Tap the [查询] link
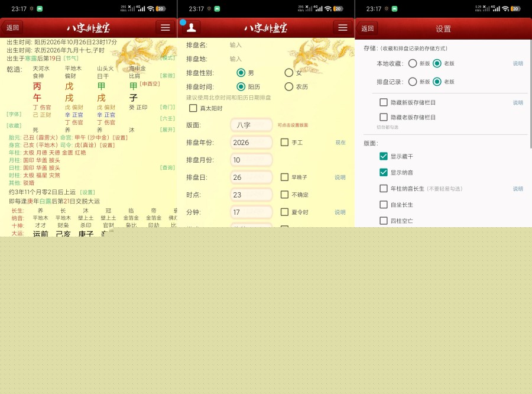The image size is (532, 394). click(168, 167)
